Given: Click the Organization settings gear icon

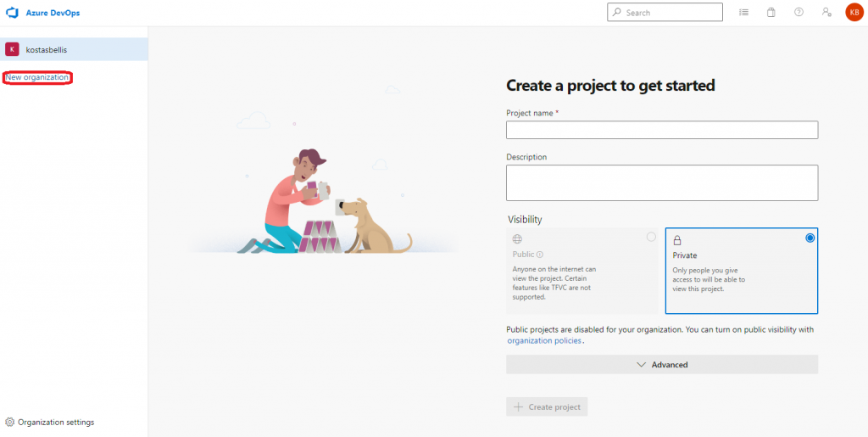Looking at the screenshot, I should [x=10, y=423].
